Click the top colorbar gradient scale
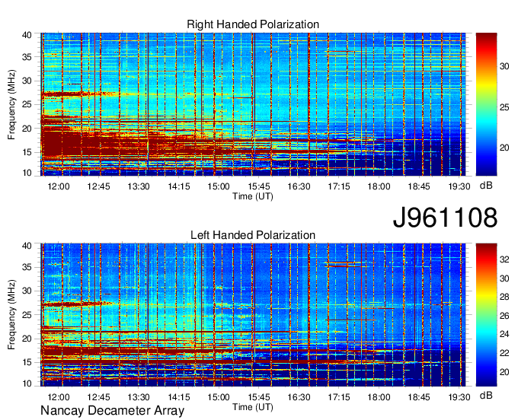Screen dimensions: 518x420 point(486,104)
